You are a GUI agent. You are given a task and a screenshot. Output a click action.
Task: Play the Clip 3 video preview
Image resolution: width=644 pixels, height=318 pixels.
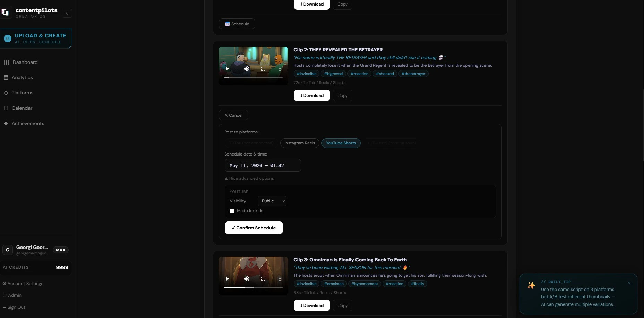(x=227, y=279)
